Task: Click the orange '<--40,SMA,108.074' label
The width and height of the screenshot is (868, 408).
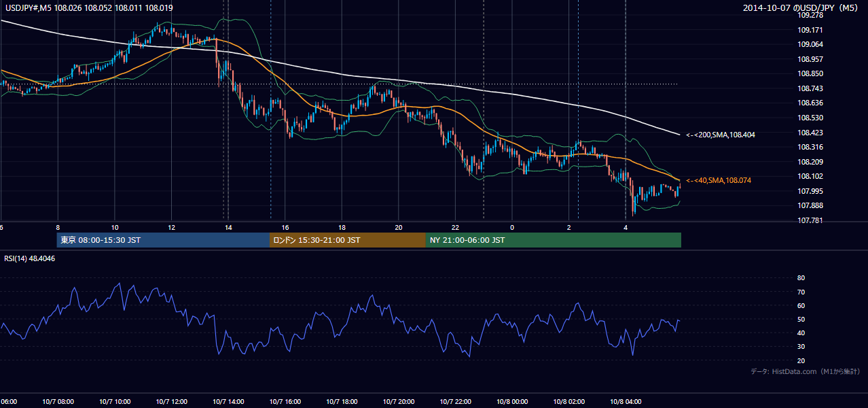Action: (x=719, y=180)
